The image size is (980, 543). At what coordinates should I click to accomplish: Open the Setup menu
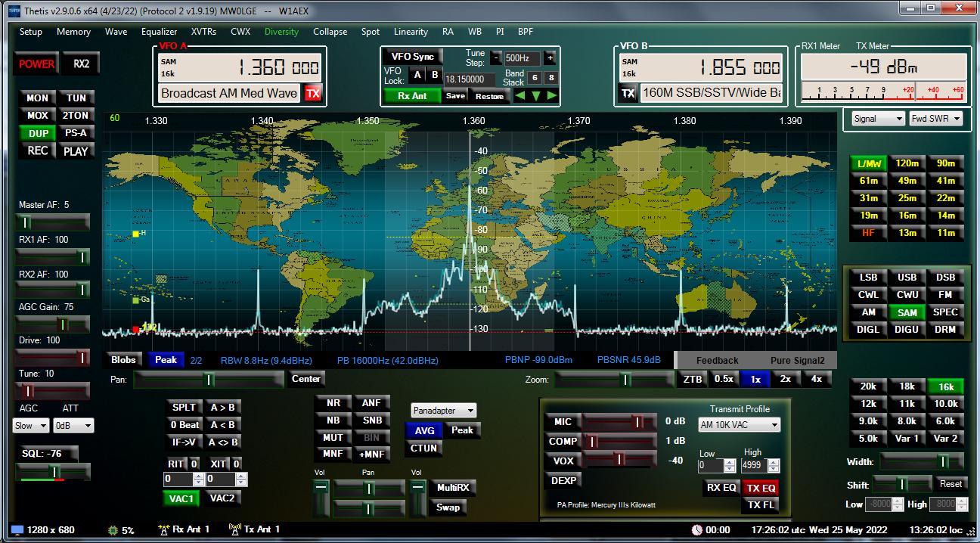tap(31, 32)
